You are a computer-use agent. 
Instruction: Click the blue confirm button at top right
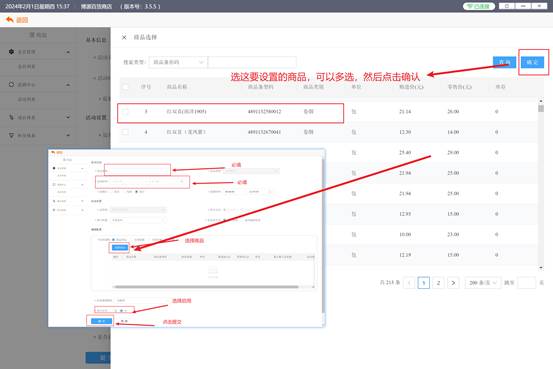point(533,62)
